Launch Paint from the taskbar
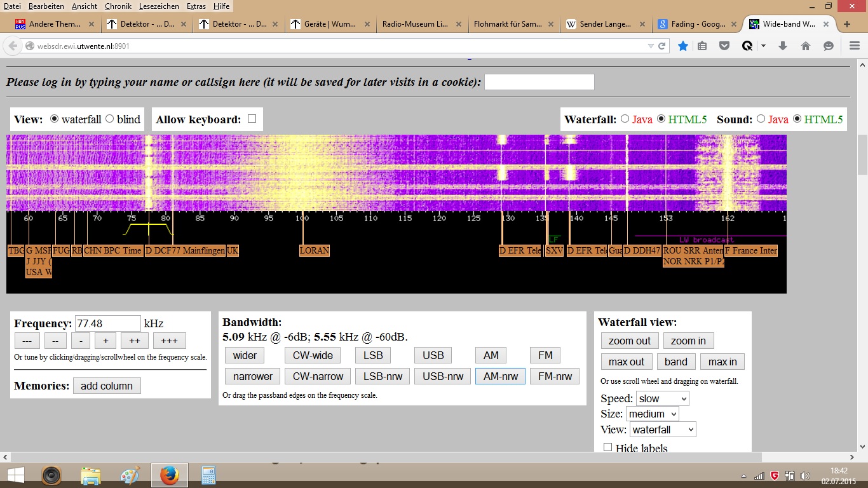Viewport: 868px width, 488px height. (x=130, y=475)
